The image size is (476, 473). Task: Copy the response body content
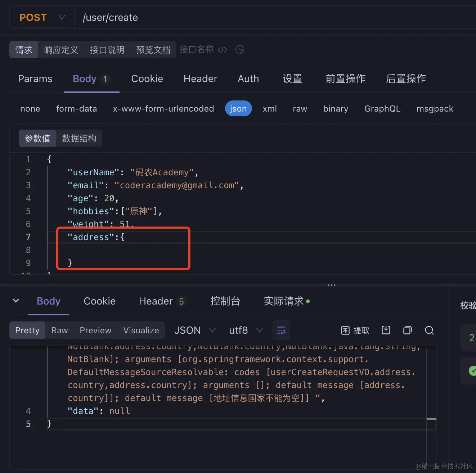point(407,330)
